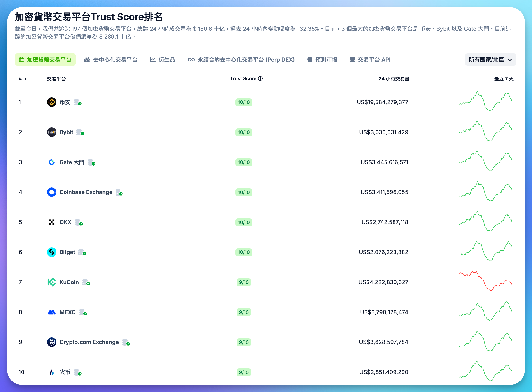The width and height of the screenshot is (532, 392).
Task: Open the 所有國家/地區 dropdown
Action: coord(490,60)
